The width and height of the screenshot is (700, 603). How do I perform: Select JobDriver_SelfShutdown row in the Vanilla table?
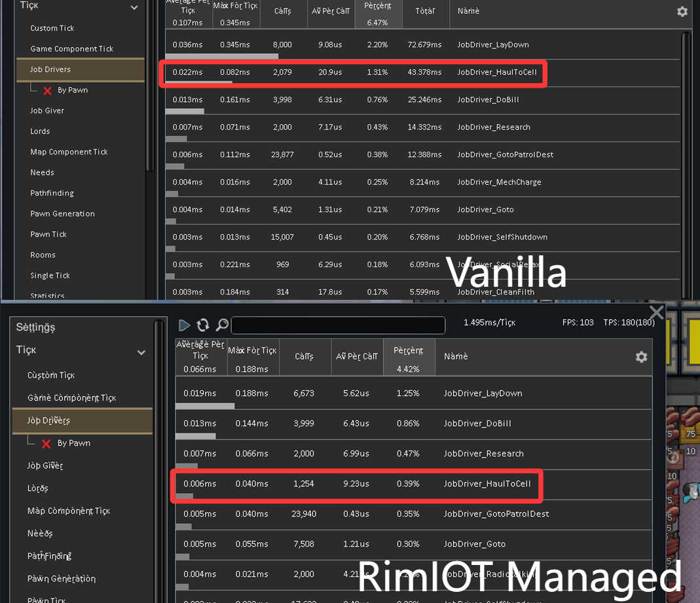[x=422, y=237]
